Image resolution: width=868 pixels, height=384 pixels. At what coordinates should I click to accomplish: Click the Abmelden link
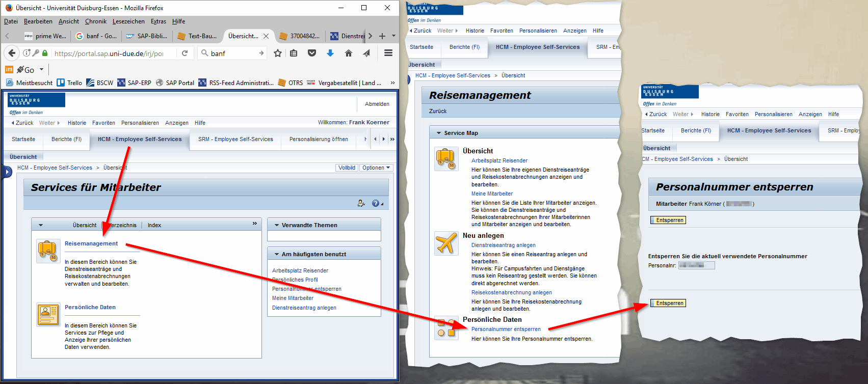tap(377, 104)
